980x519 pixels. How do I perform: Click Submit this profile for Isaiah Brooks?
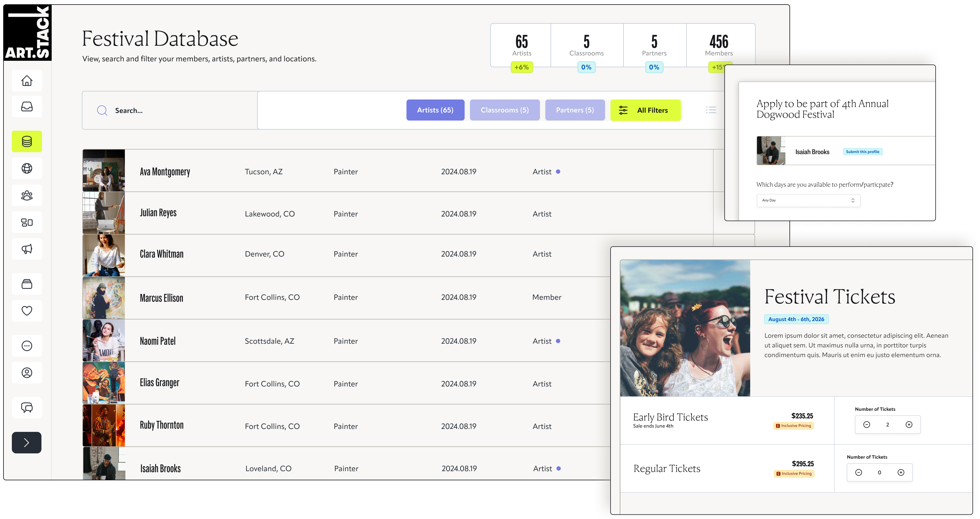click(x=862, y=152)
